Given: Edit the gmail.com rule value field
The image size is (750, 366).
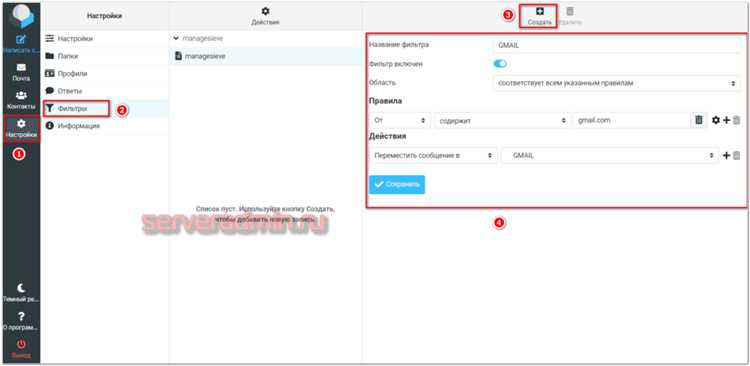Looking at the screenshot, I should pyautogui.click(x=631, y=121).
